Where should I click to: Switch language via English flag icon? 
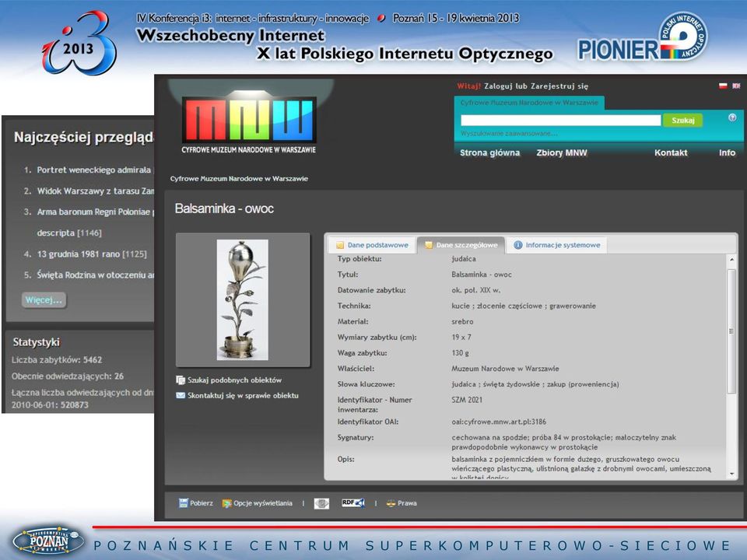coord(736,86)
